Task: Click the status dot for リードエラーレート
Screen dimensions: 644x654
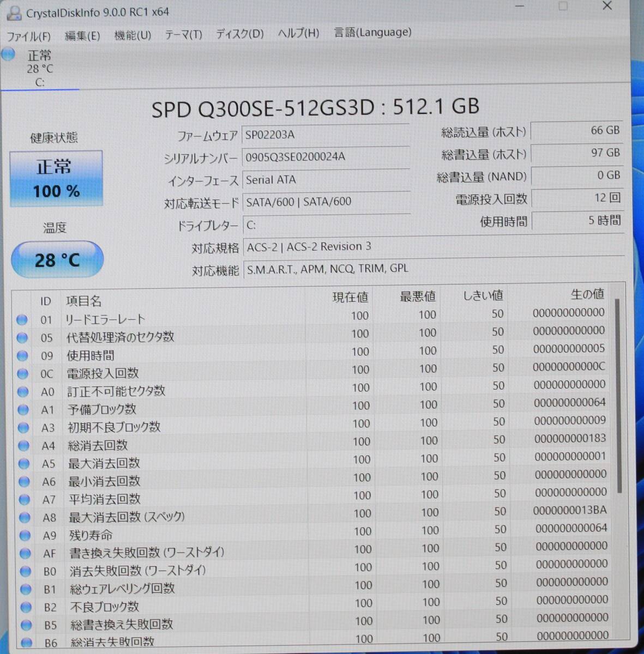Action: pyautogui.click(x=22, y=319)
